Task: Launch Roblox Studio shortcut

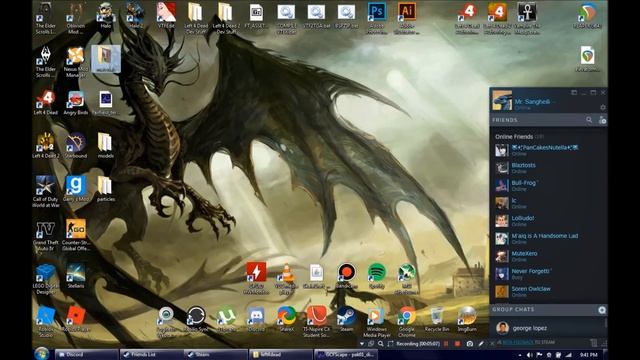Action: click(x=45, y=322)
